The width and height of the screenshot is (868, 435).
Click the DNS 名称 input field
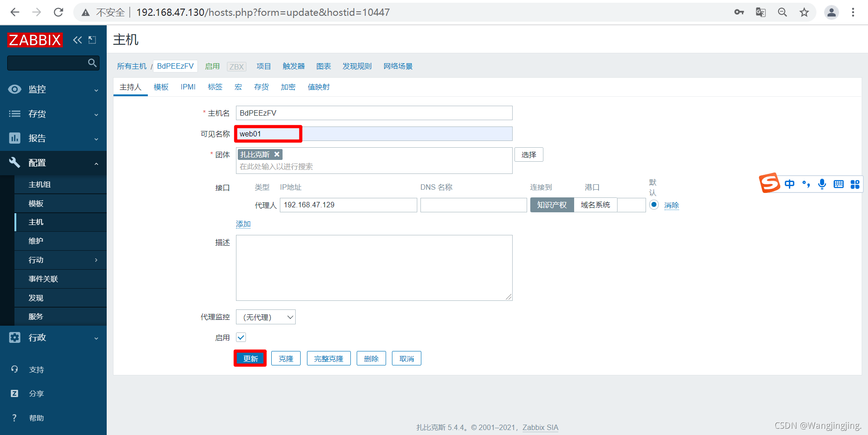pyautogui.click(x=474, y=205)
